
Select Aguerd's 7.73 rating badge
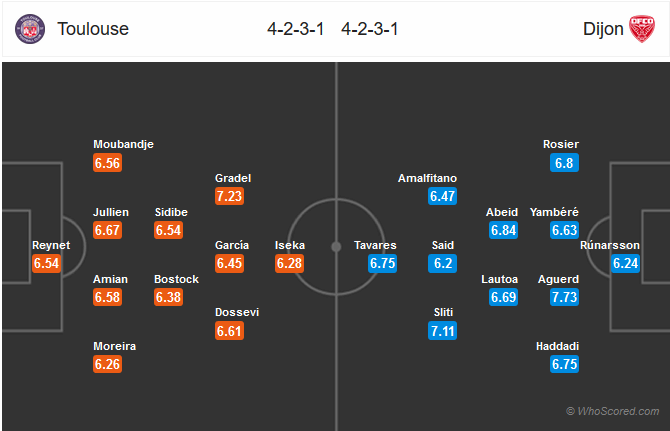564,297
